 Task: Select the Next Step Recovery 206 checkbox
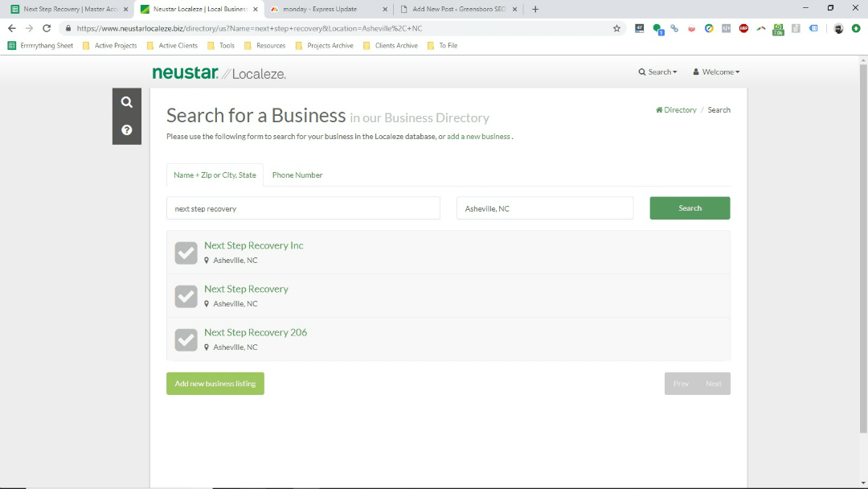click(x=186, y=339)
